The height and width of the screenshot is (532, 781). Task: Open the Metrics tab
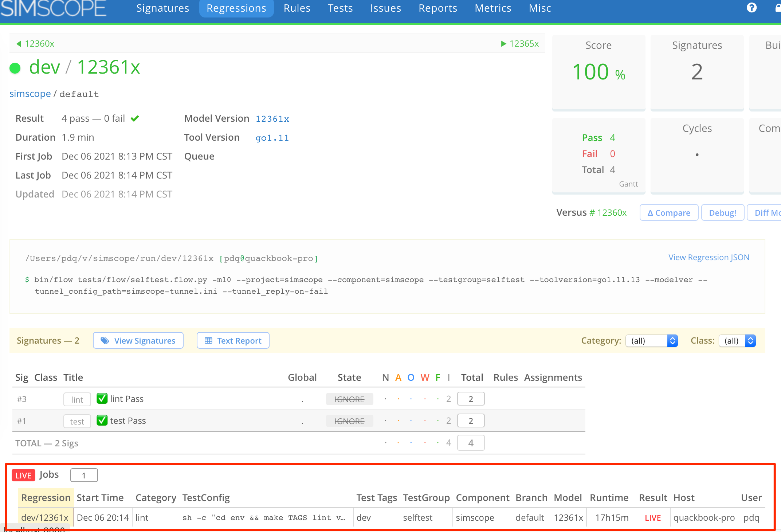[493, 8]
